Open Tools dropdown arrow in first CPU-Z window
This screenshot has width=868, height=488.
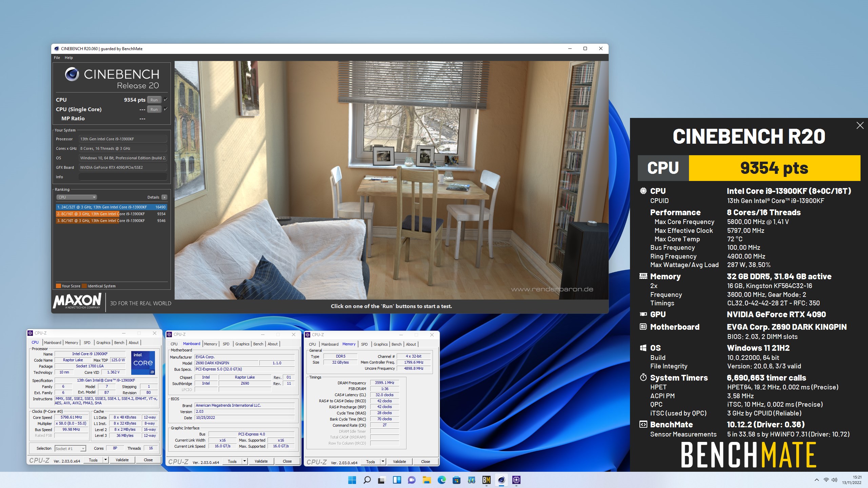105,460
